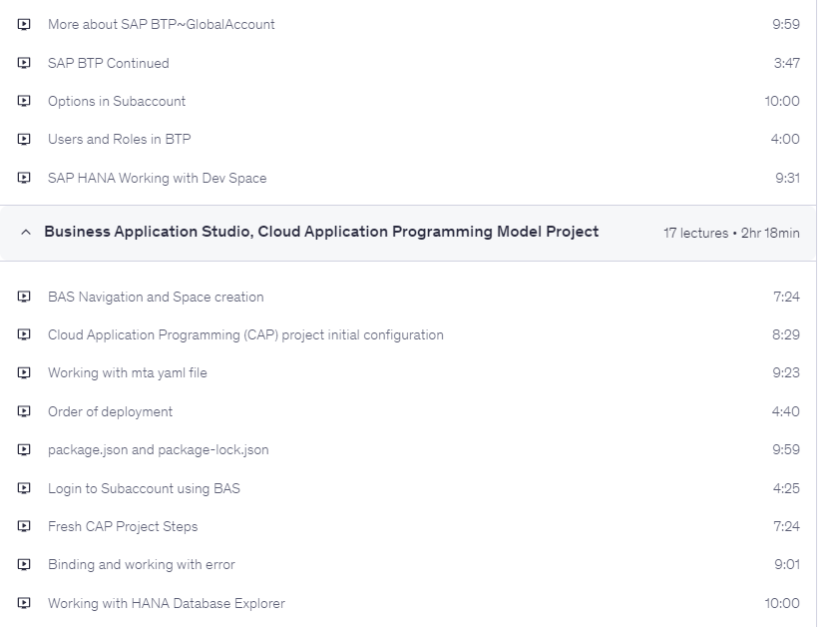The image size is (840, 627).
Task: Click video icon beside Working with mta yaml file
Action: [24, 373]
